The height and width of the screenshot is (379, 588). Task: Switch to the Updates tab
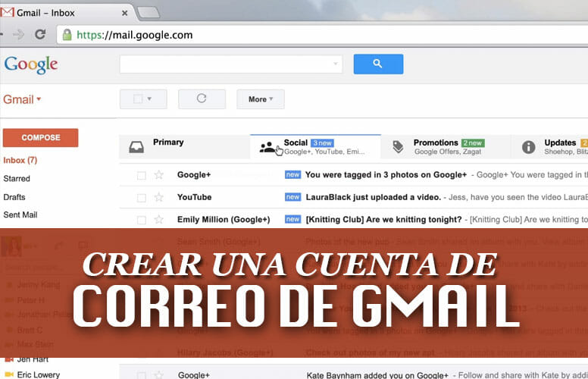(x=550, y=146)
